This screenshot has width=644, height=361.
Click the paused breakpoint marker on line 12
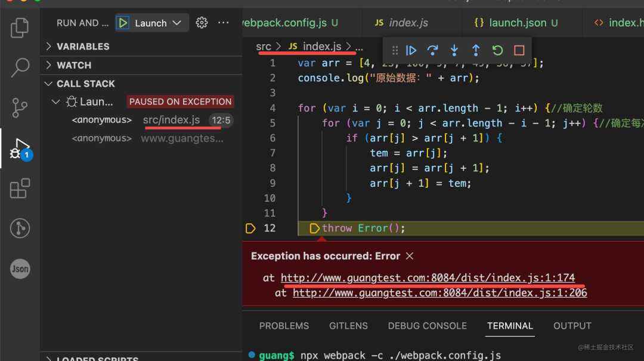click(250, 228)
